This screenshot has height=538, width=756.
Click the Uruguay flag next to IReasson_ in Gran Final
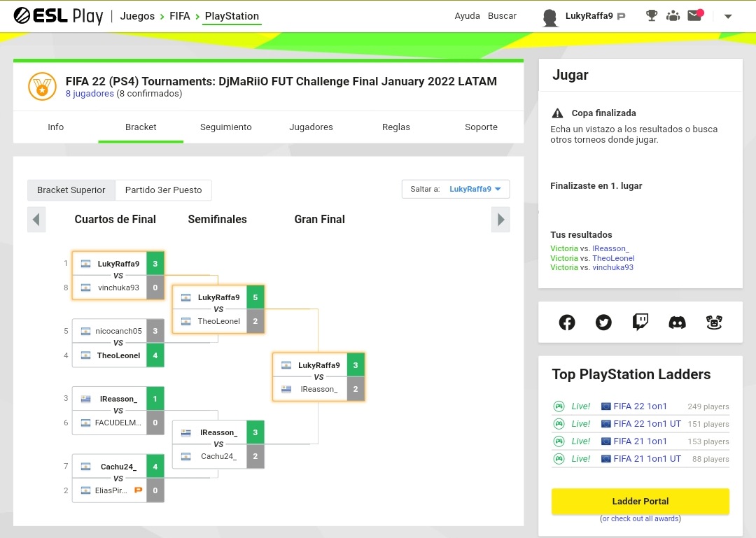click(x=286, y=389)
